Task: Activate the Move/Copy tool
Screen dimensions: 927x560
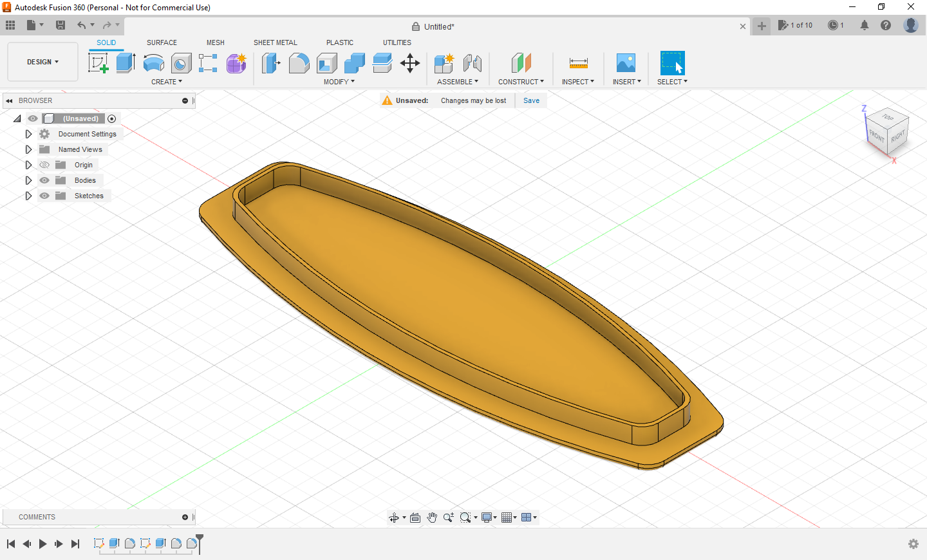Action: [x=410, y=63]
